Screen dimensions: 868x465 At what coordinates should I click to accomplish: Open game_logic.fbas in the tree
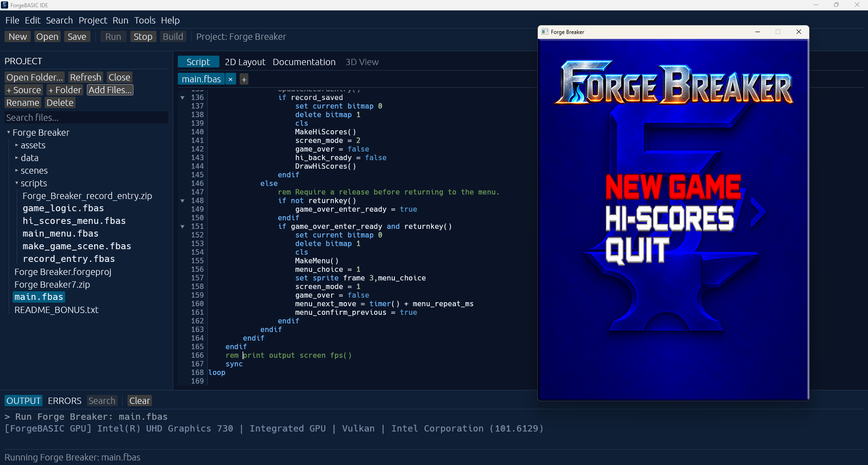(63, 209)
